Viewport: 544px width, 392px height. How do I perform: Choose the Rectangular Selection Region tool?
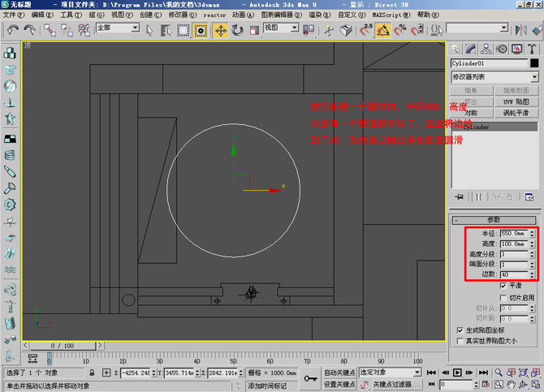click(x=183, y=31)
